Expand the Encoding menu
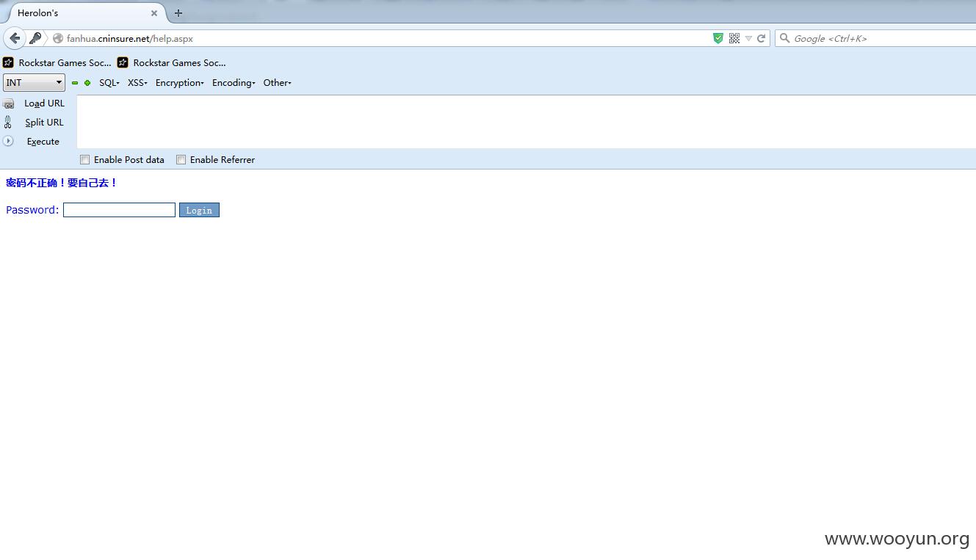This screenshot has height=560, width=976. coord(234,83)
